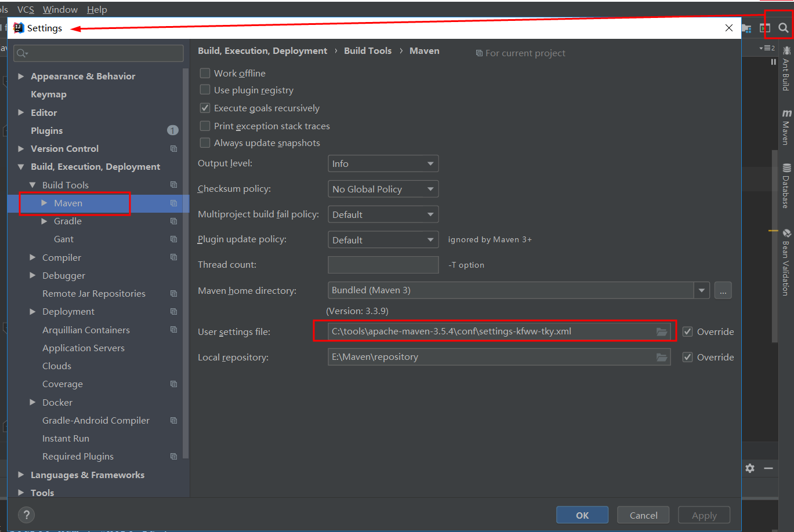The image size is (794, 532).
Task: Click the Search Everywhere magnifier icon
Action: (784, 28)
